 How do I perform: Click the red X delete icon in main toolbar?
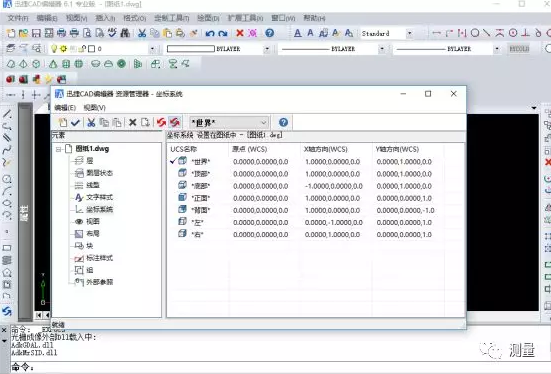240,33
